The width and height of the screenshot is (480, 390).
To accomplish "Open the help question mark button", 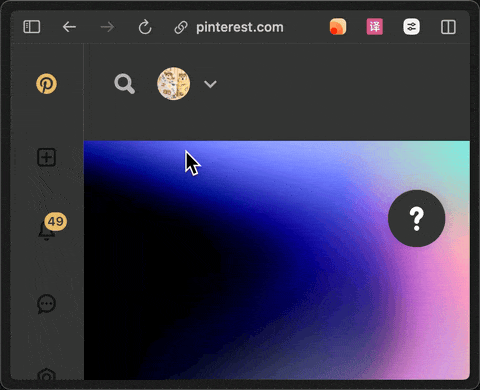I will pyautogui.click(x=417, y=218).
